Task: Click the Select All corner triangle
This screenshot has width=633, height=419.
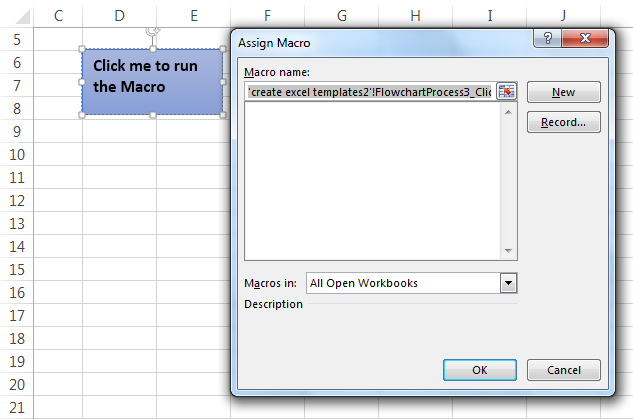Action: point(22,17)
